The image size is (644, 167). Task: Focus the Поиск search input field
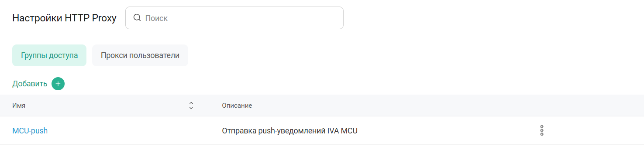234,18
